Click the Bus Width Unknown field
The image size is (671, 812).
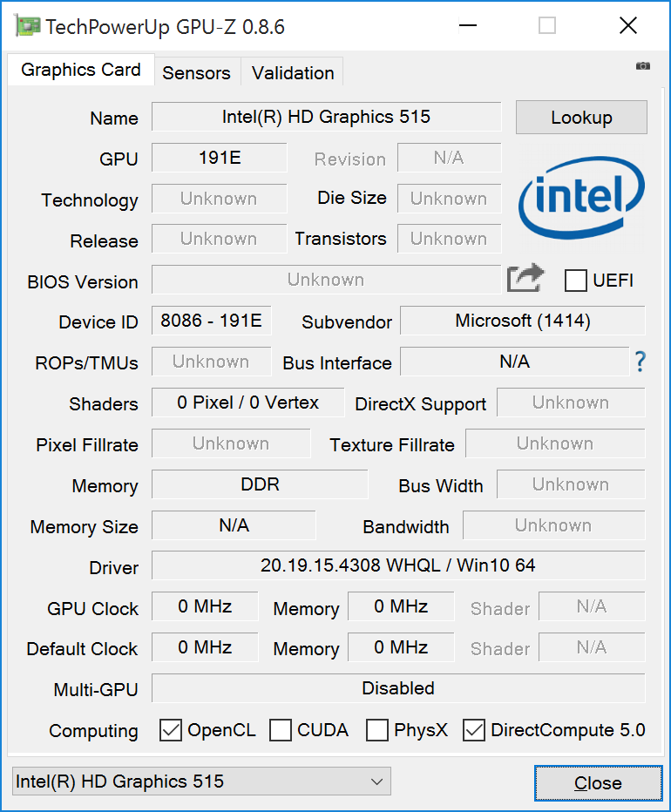(x=571, y=484)
